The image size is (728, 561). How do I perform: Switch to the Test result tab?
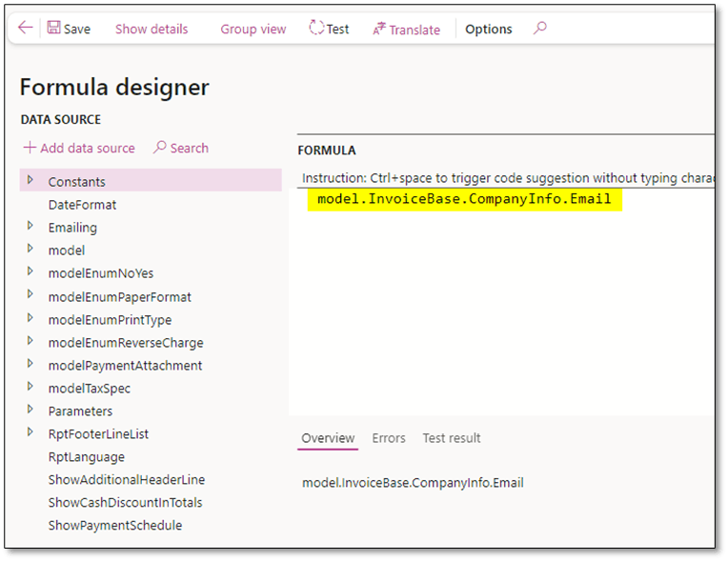[452, 438]
